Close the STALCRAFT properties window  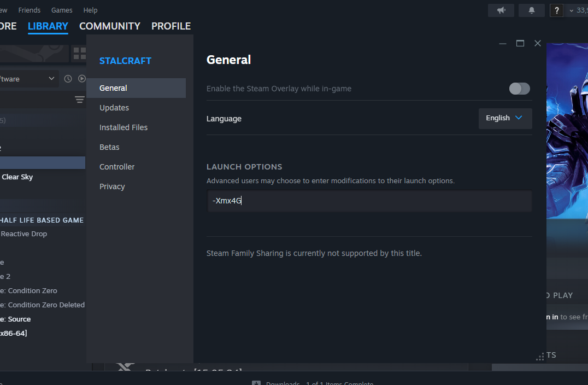[x=538, y=44]
